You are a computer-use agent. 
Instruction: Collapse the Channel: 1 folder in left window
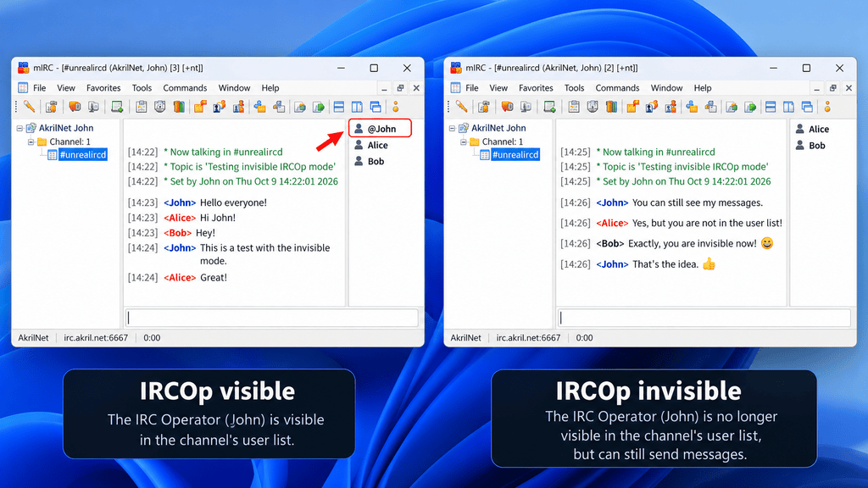coord(31,141)
